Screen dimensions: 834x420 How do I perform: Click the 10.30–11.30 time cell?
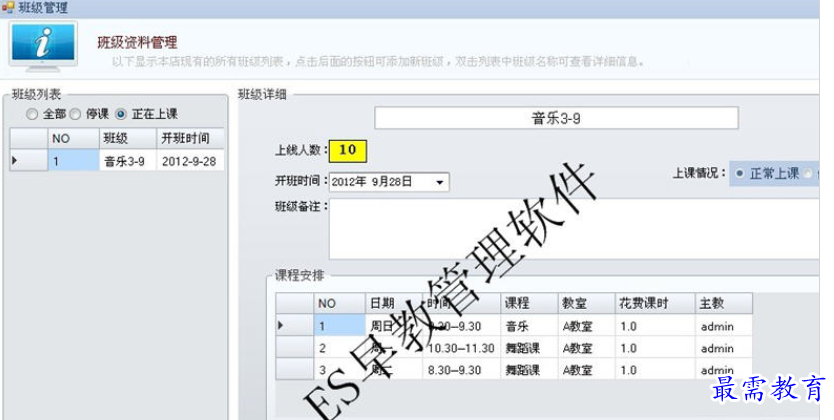[461, 348]
